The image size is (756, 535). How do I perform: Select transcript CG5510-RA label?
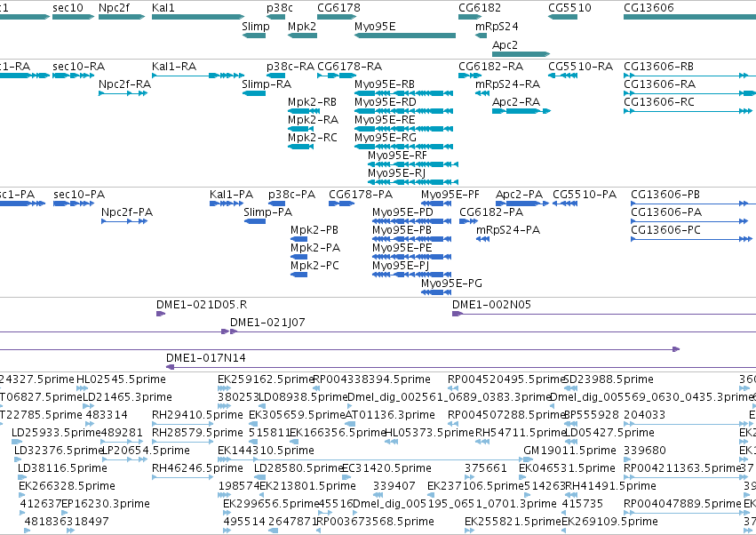[x=580, y=67]
